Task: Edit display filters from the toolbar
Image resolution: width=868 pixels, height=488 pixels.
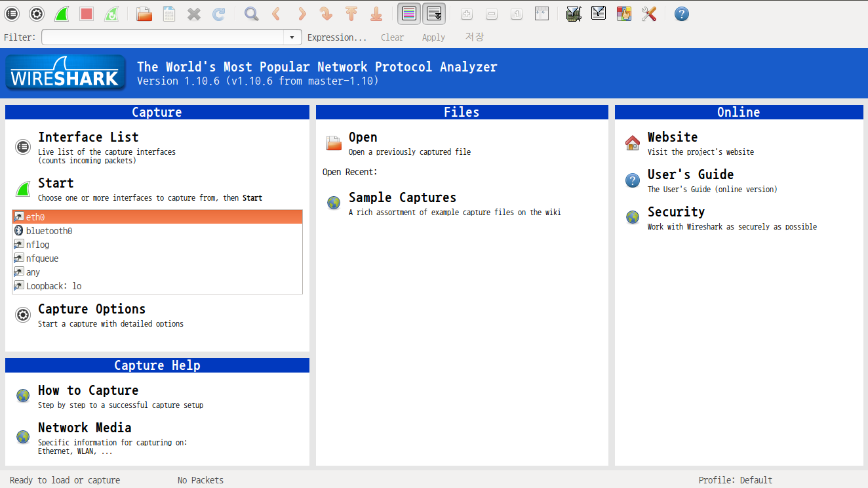Action: pyautogui.click(x=599, y=14)
